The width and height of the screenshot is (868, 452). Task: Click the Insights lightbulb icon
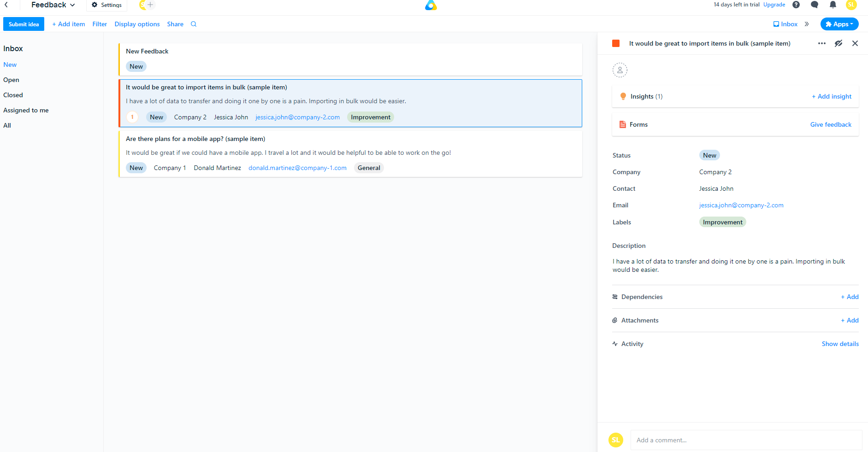pos(623,96)
